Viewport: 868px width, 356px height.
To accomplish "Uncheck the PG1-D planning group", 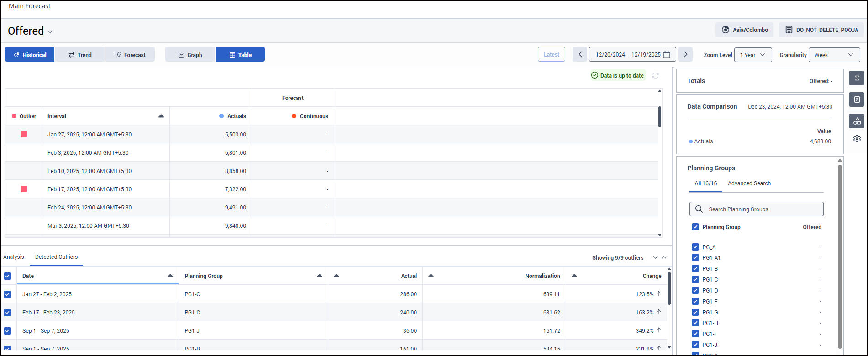I will 695,290.
